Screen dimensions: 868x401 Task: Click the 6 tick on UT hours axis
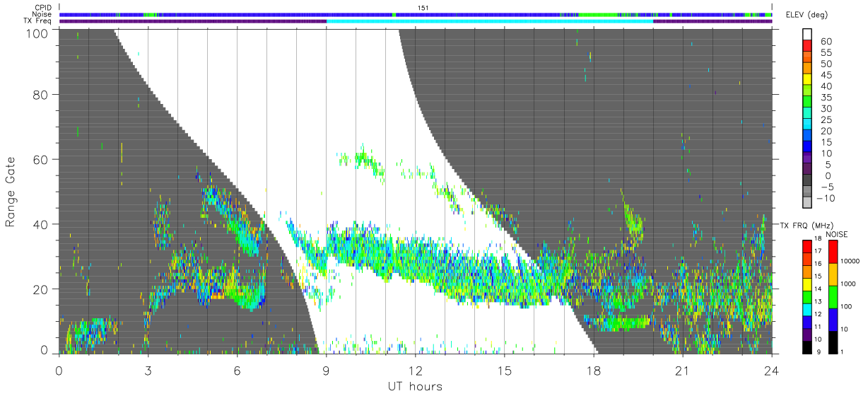[x=237, y=370]
